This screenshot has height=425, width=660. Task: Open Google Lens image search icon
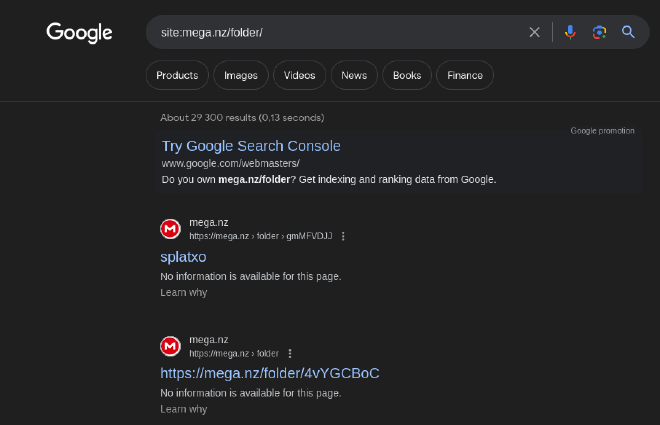(x=599, y=32)
